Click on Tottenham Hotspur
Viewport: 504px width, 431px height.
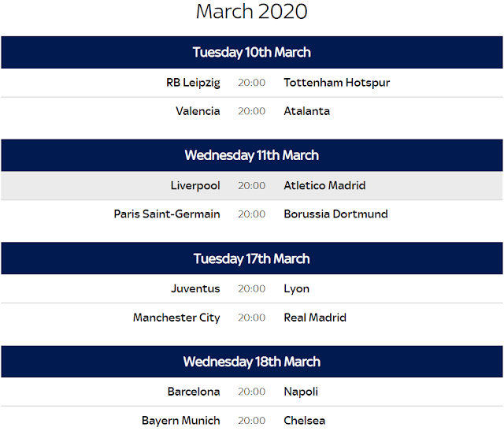pos(336,83)
